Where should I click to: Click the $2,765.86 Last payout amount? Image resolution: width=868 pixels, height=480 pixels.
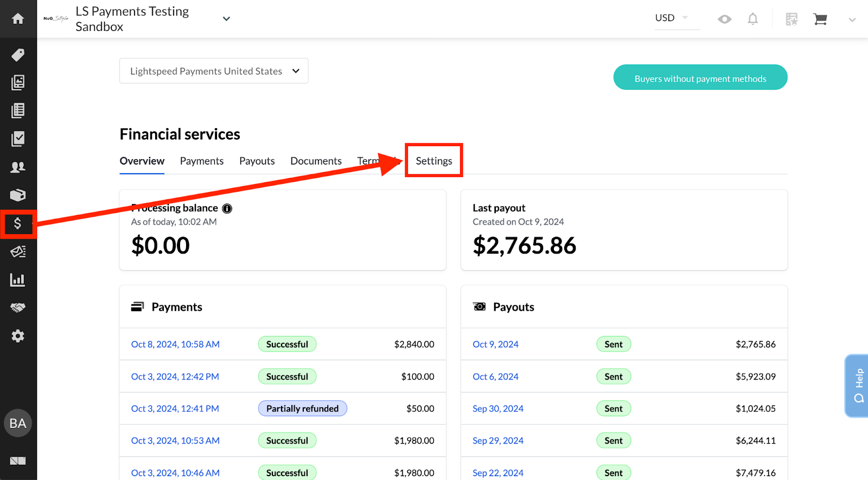coord(524,245)
